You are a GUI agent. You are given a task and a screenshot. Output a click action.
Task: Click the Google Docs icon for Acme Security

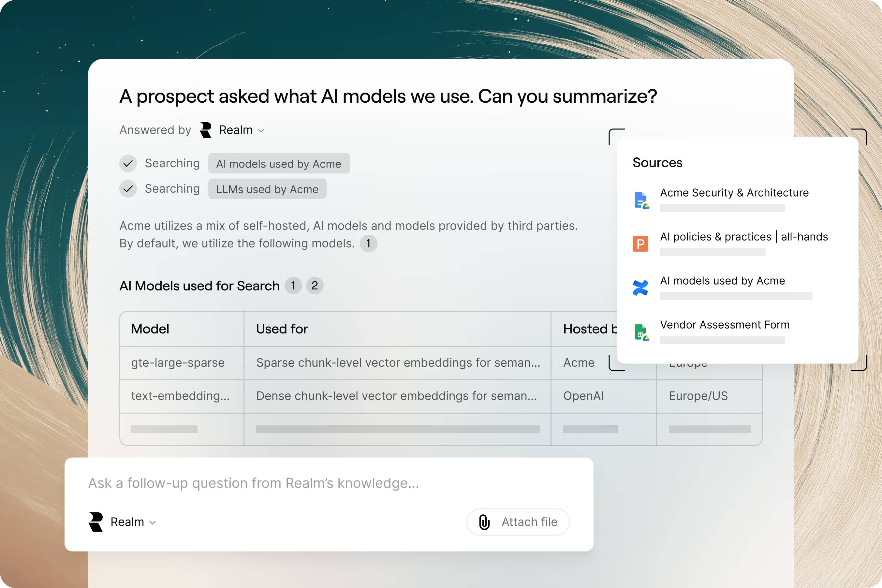(x=640, y=200)
